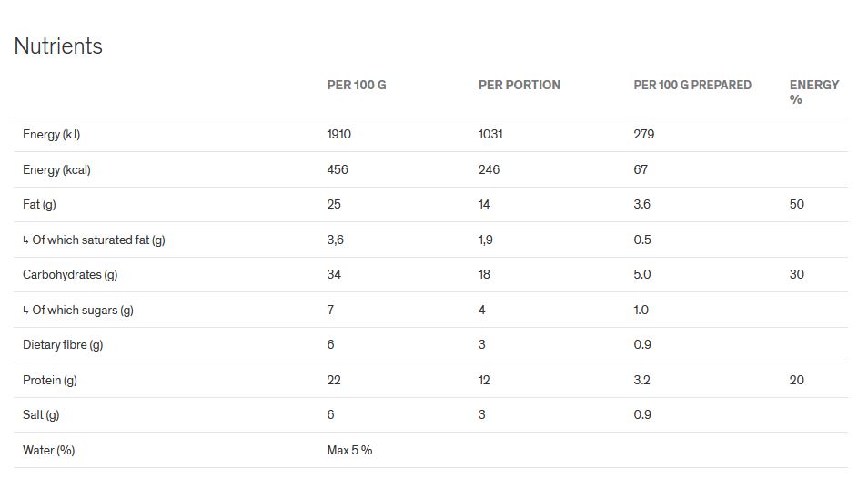Click the protein energy percent value 20
The width and height of the screenshot is (868, 500).
[796, 381]
